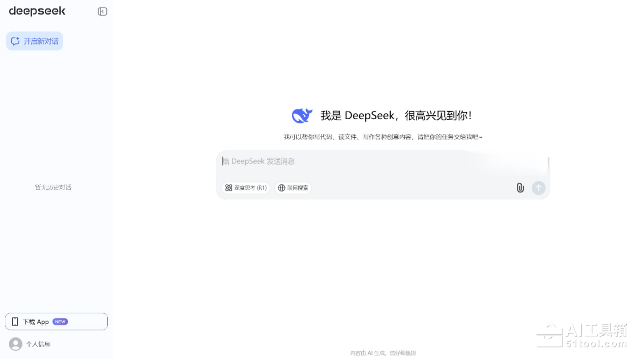Collapse the sidebar using the panel icon
This screenshot has width=644, height=362.
[103, 12]
